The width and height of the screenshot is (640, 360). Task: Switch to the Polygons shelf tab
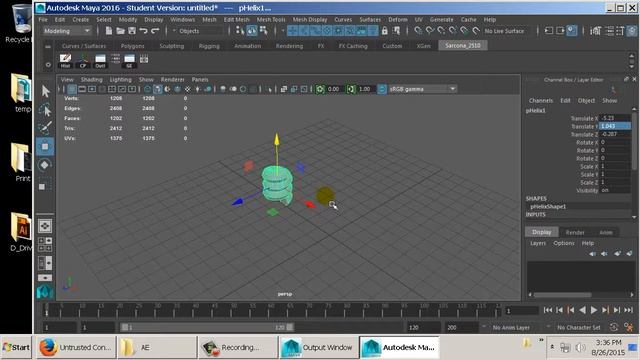coord(133,46)
